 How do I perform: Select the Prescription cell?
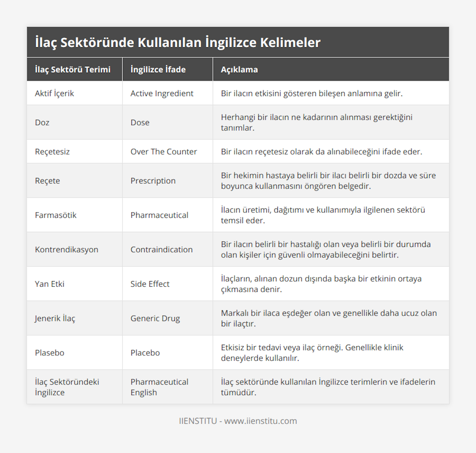pyautogui.click(x=153, y=181)
